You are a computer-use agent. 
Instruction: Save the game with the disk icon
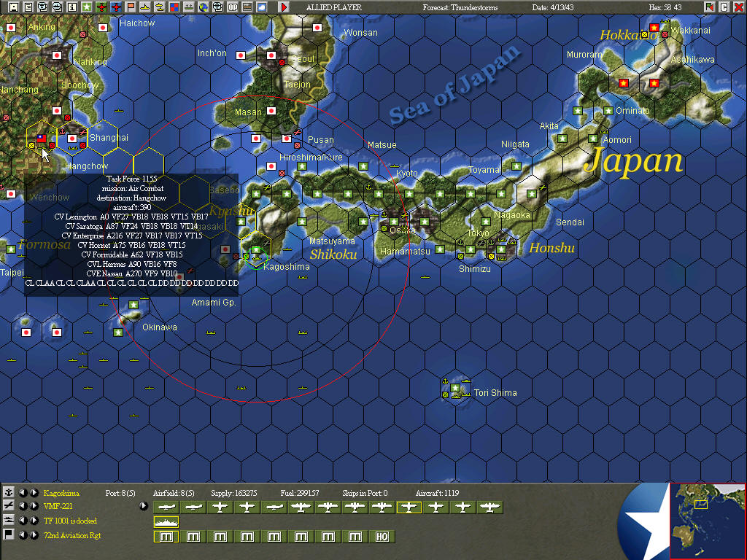coord(13,7)
